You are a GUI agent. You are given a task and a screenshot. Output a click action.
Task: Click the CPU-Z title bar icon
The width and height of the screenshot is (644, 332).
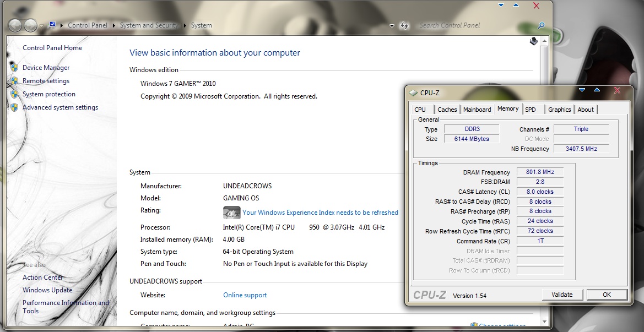coord(414,93)
